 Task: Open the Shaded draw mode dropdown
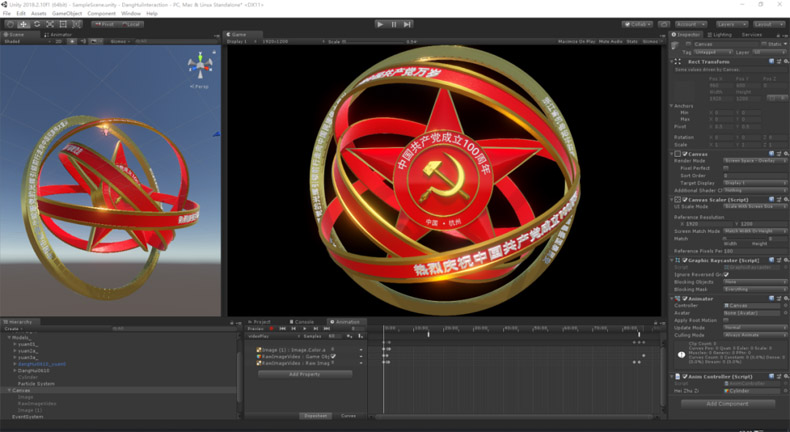[26, 41]
